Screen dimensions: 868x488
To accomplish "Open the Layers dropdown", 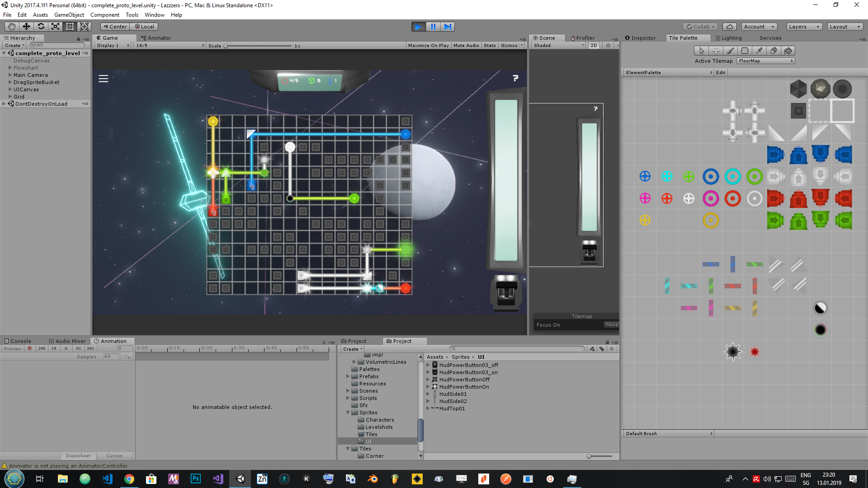I will [804, 27].
